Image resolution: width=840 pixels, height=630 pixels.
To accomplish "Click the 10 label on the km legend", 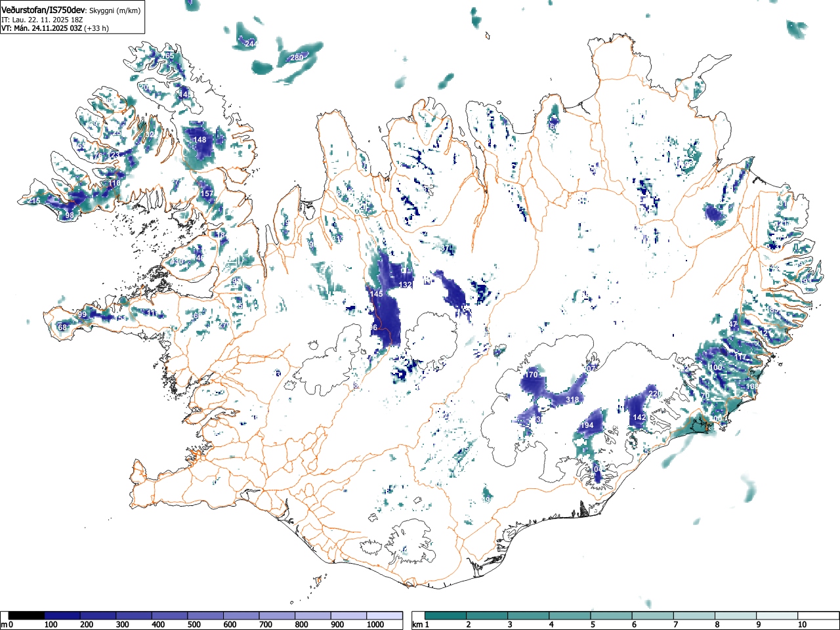I will (x=802, y=625).
